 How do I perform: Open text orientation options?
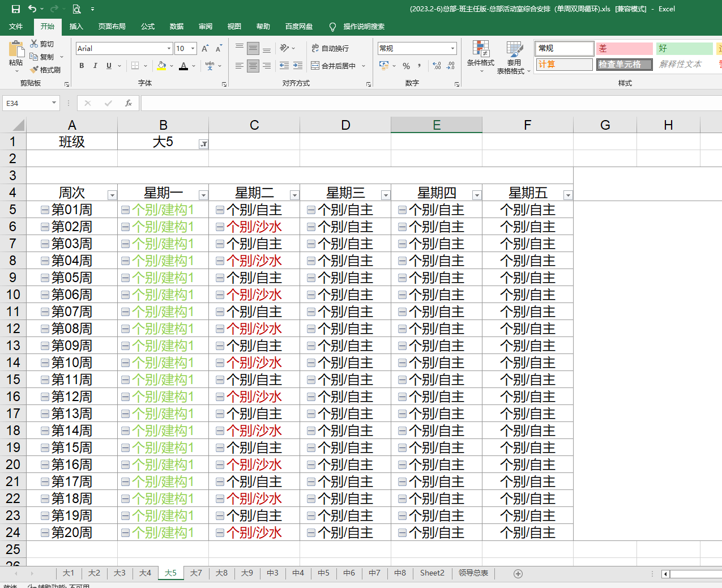pyautogui.click(x=284, y=48)
